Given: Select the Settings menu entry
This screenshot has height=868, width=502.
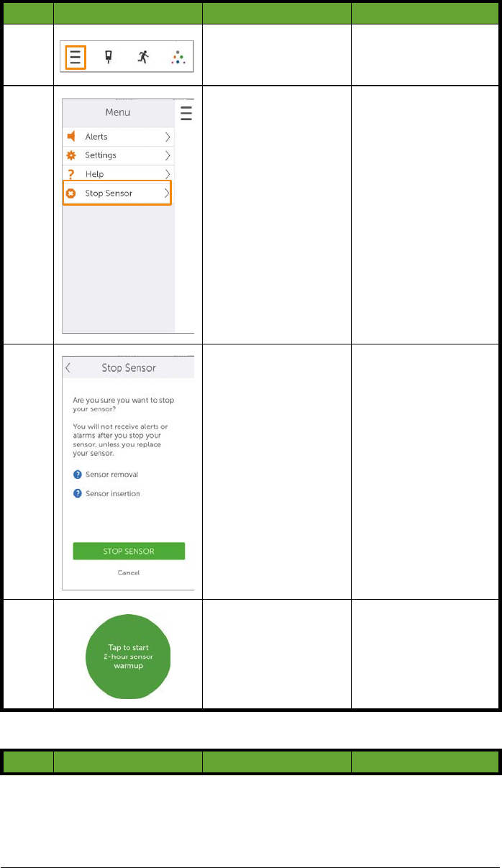Looking at the screenshot, I should [x=117, y=155].
